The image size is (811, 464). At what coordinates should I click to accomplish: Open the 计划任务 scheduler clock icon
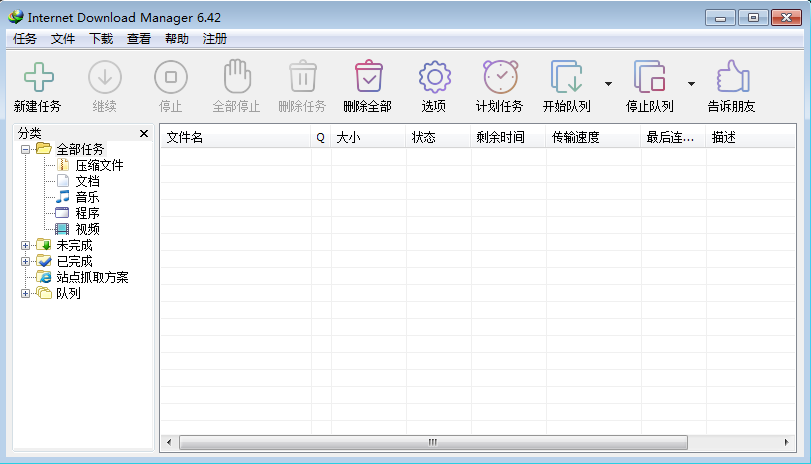click(x=500, y=78)
